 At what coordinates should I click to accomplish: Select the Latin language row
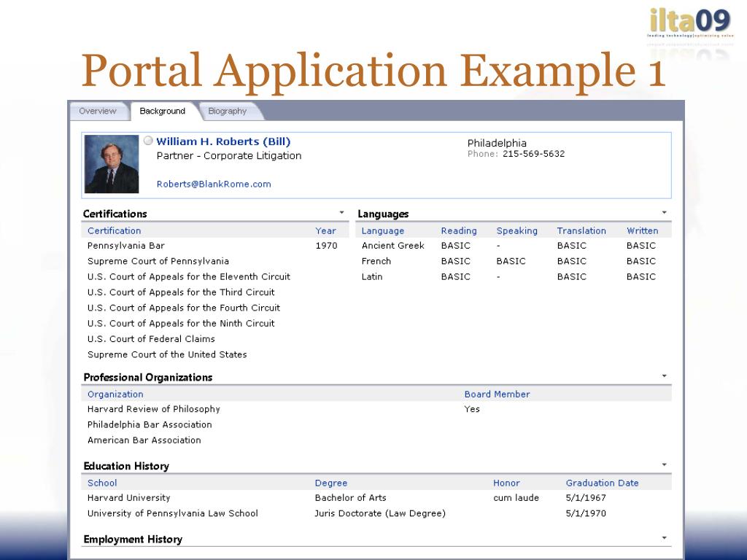point(514,276)
